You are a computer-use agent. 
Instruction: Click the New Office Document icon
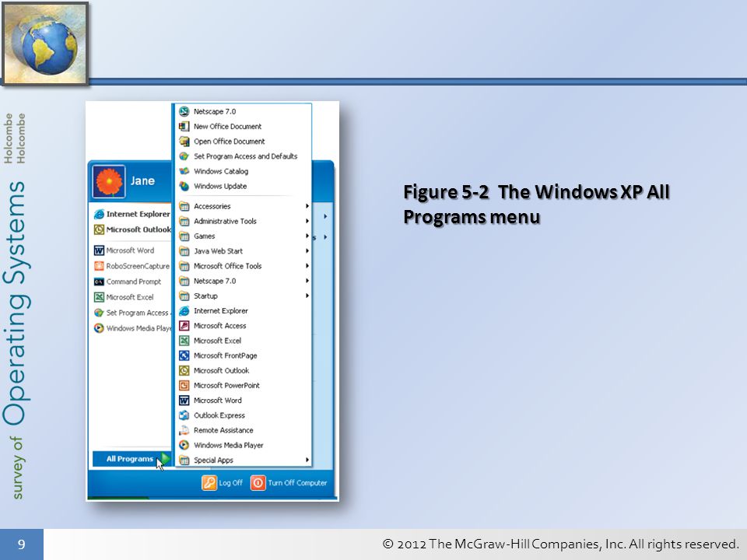coord(184,126)
